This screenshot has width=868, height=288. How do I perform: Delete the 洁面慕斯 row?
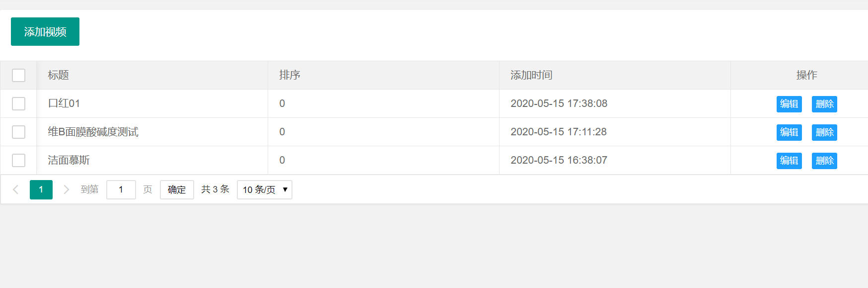(824, 161)
